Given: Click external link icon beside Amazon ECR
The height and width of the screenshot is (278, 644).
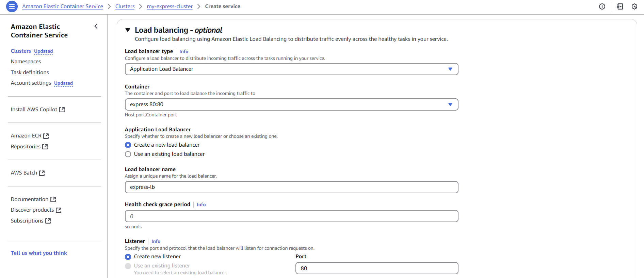Looking at the screenshot, I should coord(46,136).
